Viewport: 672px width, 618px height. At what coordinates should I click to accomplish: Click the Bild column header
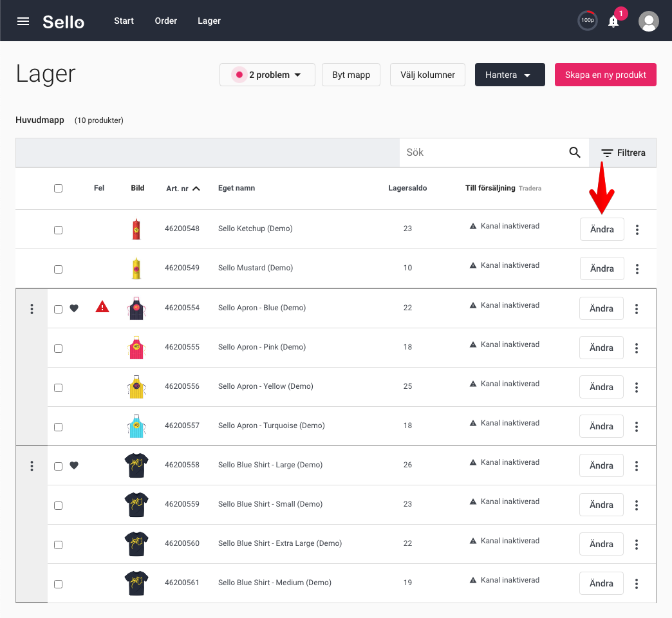138,188
